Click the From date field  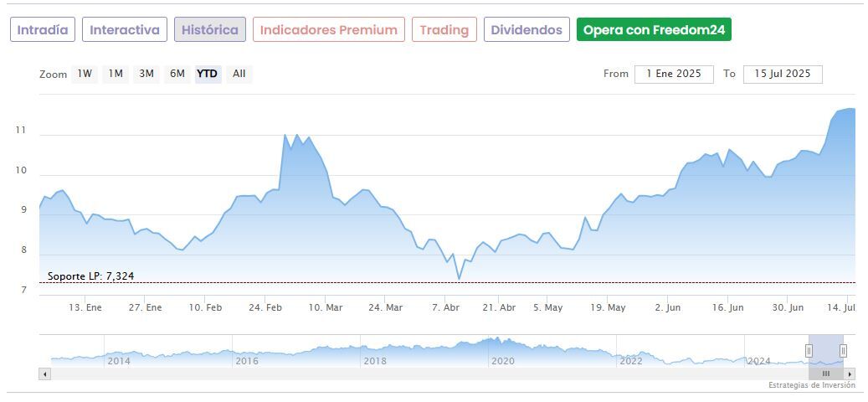pos(674,74)
